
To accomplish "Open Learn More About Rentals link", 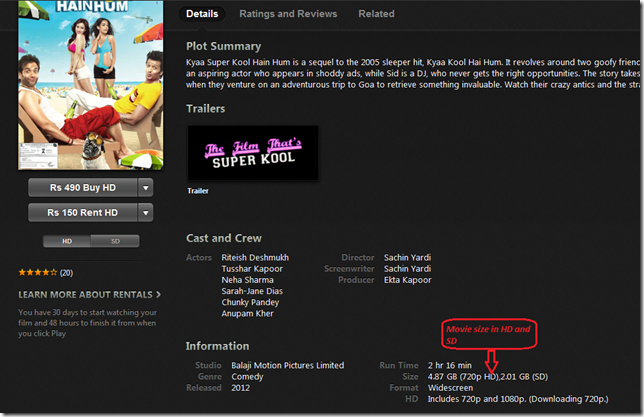I will [x=90, y=295].
